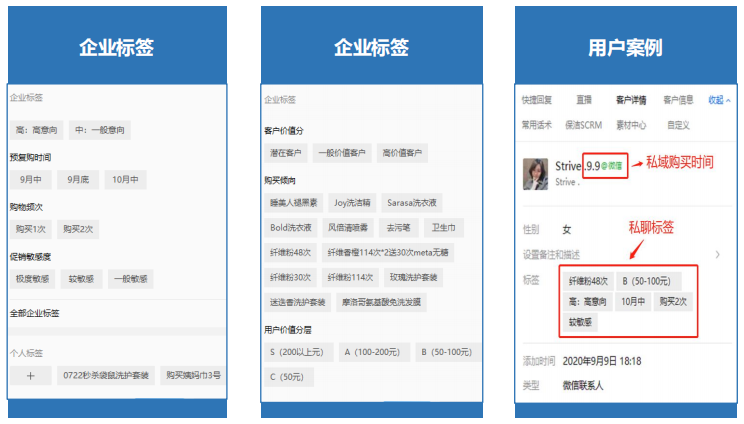Switch to the 客户详情 tab
Image resolution: width=744 pixels, height=424 pixels.
point(631,100)
